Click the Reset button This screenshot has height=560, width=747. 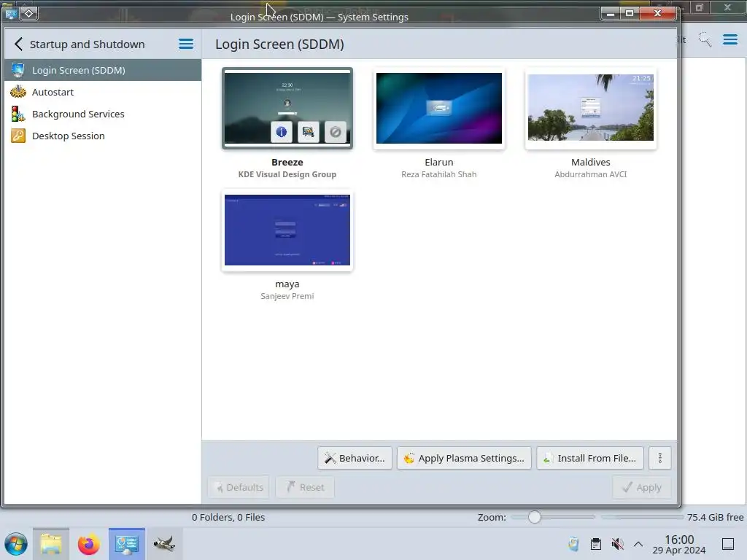305,487
